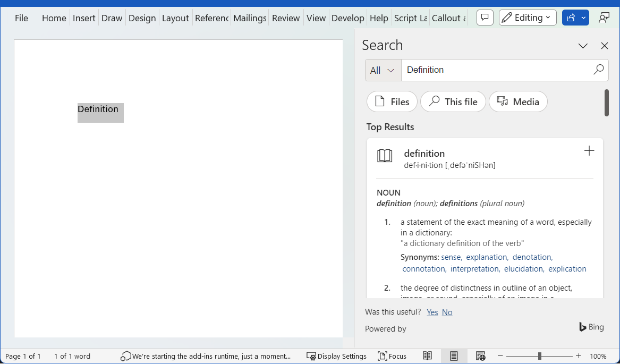Click the synonym link connotation

[x=424, y=269]
